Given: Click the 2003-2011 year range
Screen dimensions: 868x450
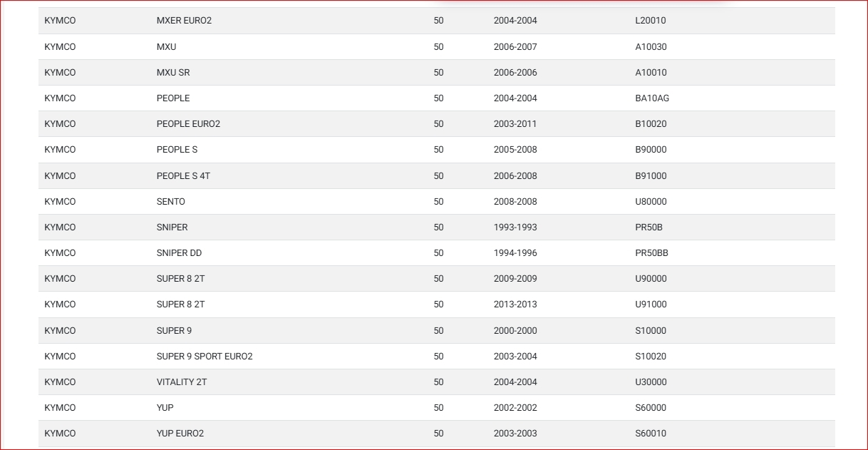Looking at the screenshot, I should 515,124.
